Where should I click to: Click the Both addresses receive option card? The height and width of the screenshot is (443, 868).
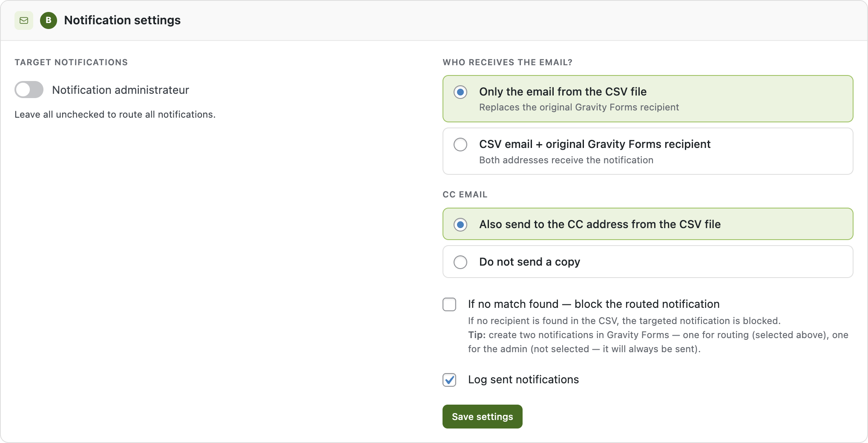(648, 151)
